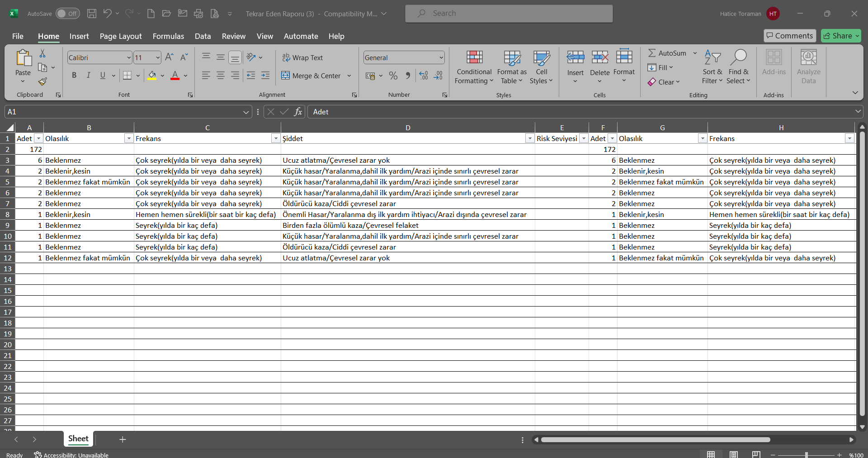Apply red font color swatch

pos(175,76)
